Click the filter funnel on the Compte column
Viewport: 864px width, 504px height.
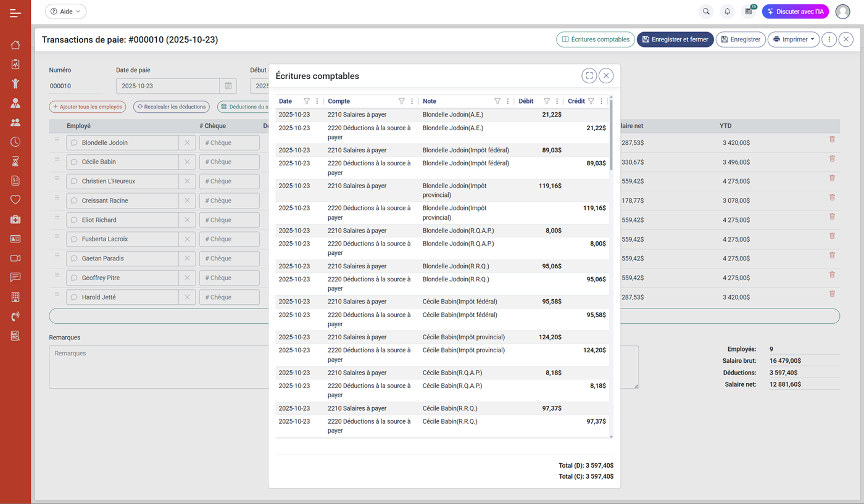402,101
